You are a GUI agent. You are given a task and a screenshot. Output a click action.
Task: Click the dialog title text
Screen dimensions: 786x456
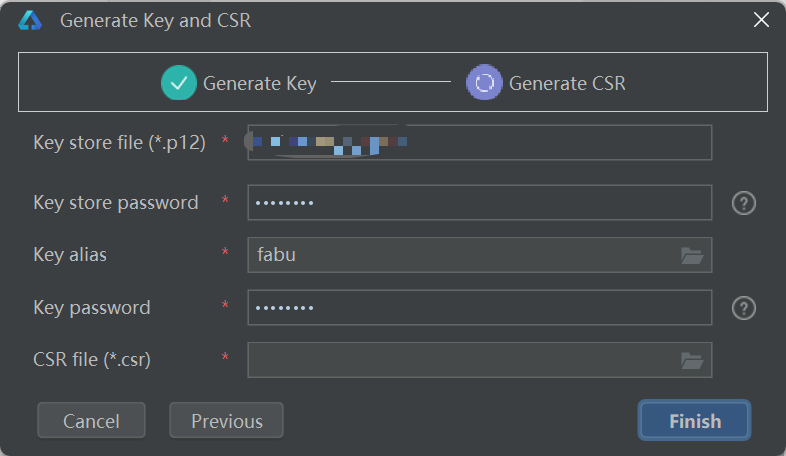155,20
